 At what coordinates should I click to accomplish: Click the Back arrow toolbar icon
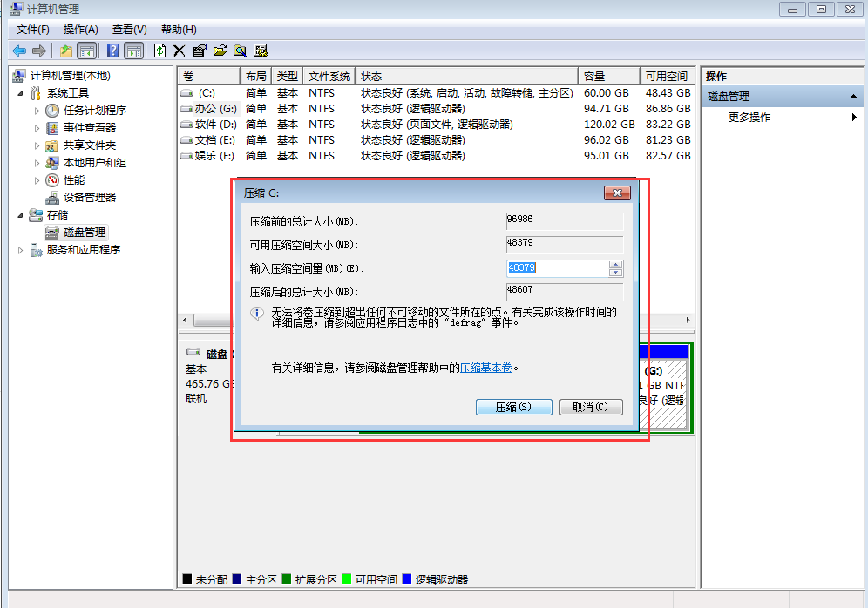pos(19,51)
